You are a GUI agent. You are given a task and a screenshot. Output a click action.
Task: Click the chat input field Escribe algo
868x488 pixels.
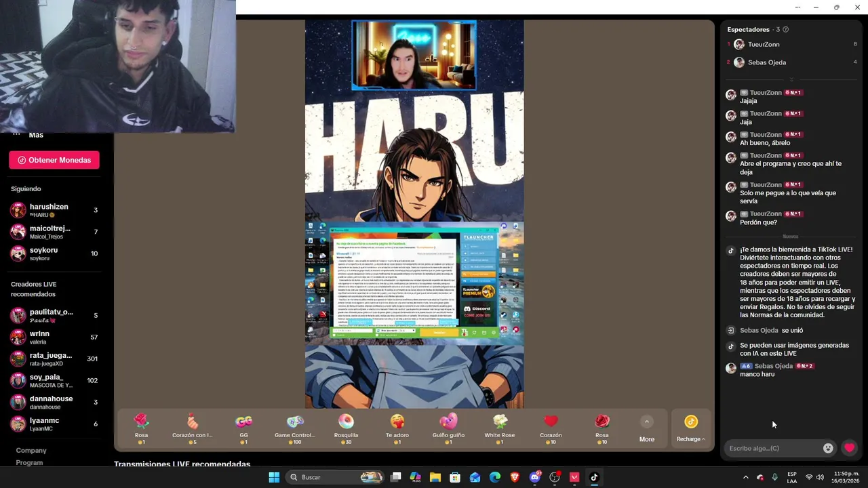773,448
